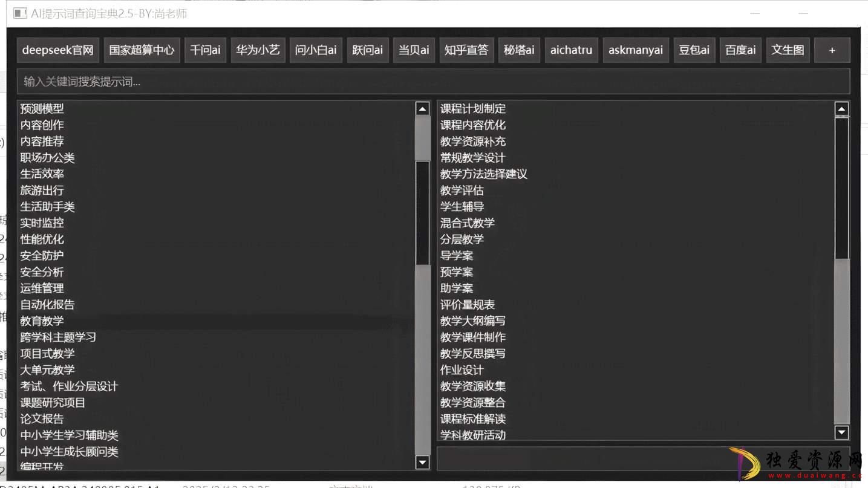Click the left list scroll-up arrow
Viewport: 868px width, 488px height.
click(x=422, y=109)
